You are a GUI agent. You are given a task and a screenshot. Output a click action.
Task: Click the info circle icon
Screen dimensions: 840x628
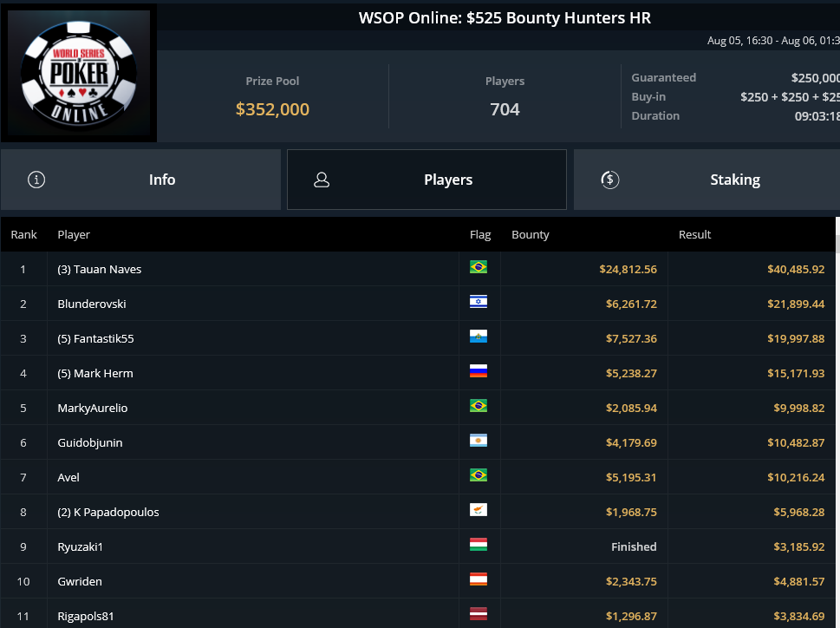click(x=36, y=180)
